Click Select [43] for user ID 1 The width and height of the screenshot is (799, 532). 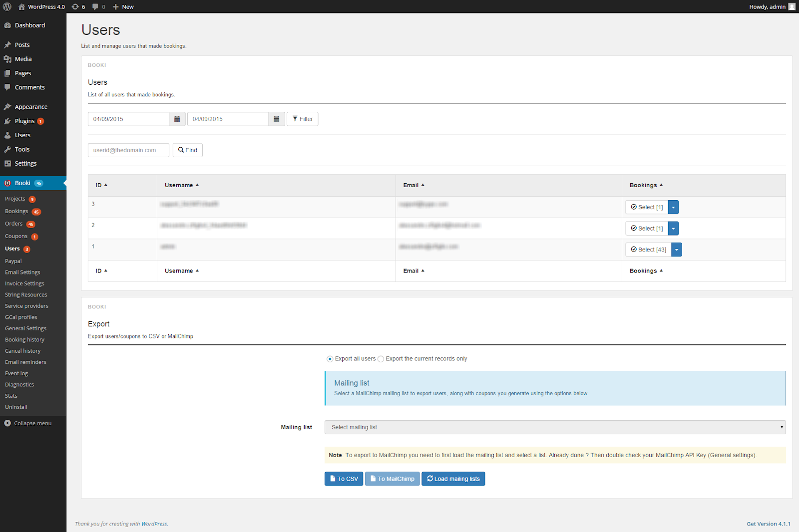pos(648,250)
